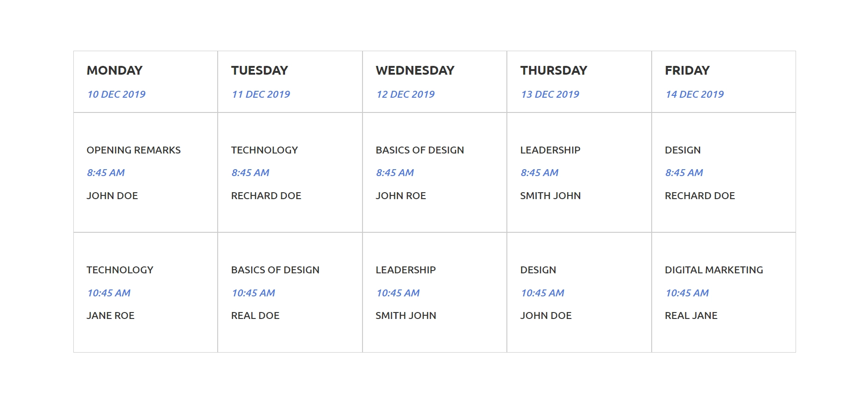This screenshot has height=401, width=868.
Task: Click the 13 DEC 2019 date
Action: (x=550, y=94)
